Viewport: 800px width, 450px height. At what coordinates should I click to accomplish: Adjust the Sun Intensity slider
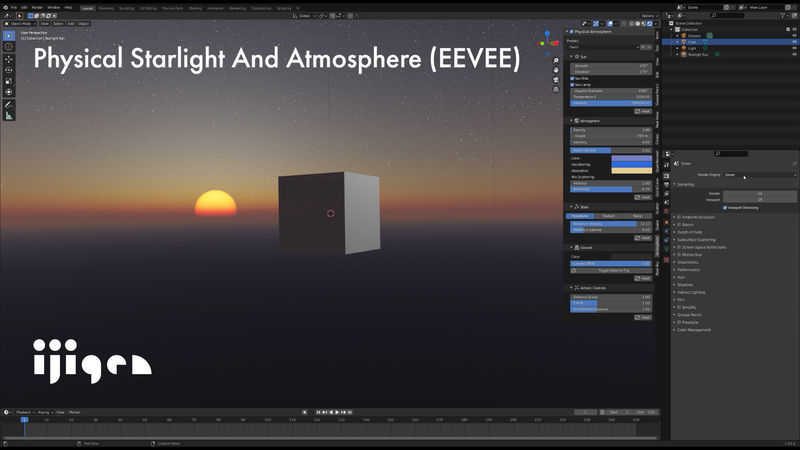[611, 103]
